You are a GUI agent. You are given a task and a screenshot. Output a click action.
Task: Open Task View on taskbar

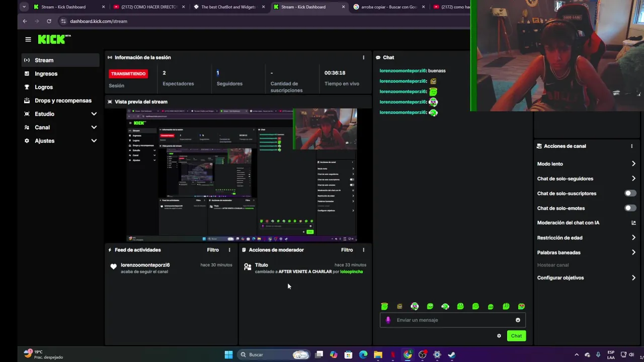tap(318, 354)
